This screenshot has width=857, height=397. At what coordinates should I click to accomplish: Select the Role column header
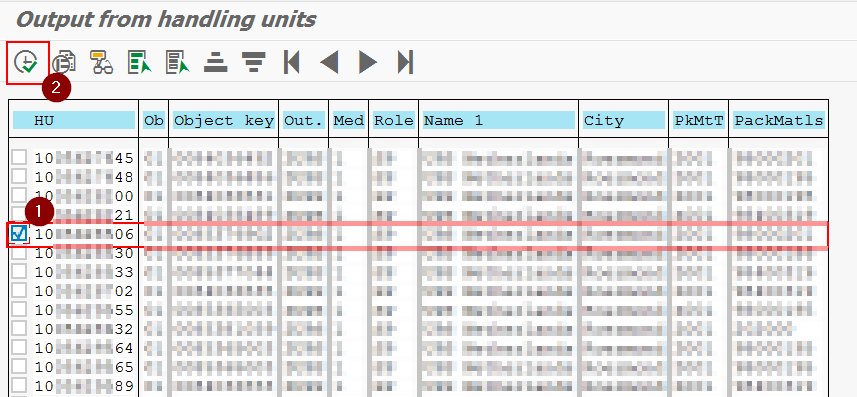pos(394,120)
